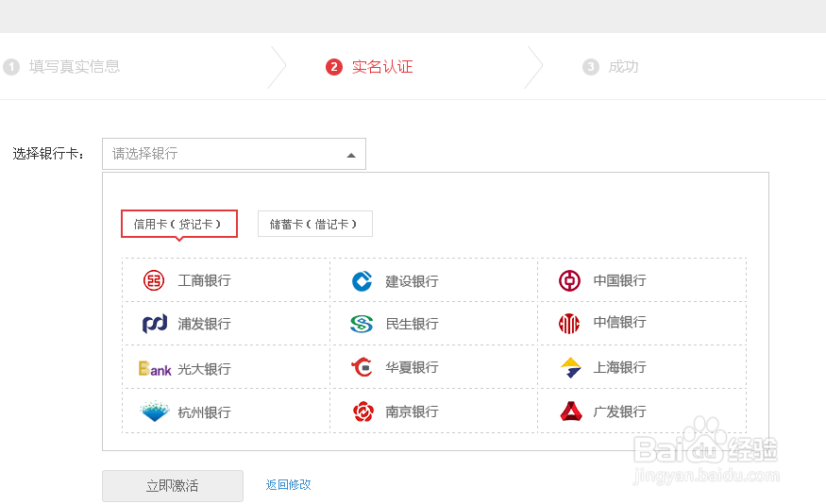The height and width of the screenshot is (504, 826).
Task: Choose 民生银行 text label
Action: coord(412,324)
